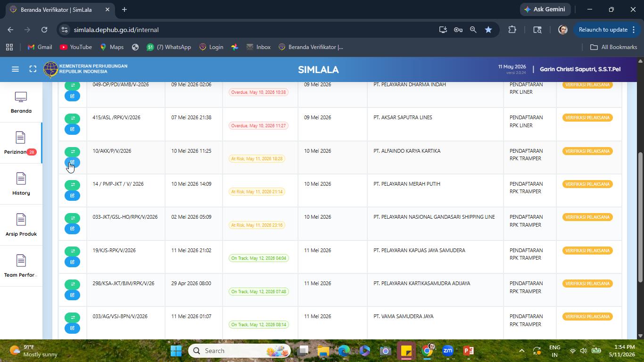This screenshot has height=362, width=644.
Task: Reload the page in Chrome
Action: click(44, 30)
